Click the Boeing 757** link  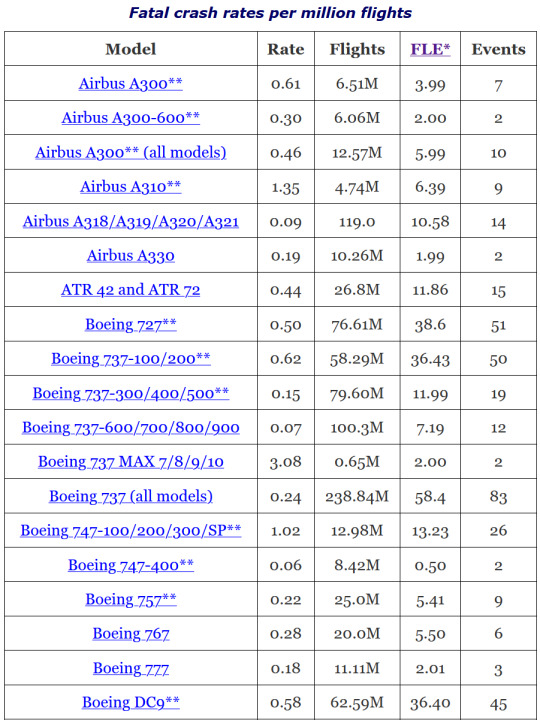[130, 600]
